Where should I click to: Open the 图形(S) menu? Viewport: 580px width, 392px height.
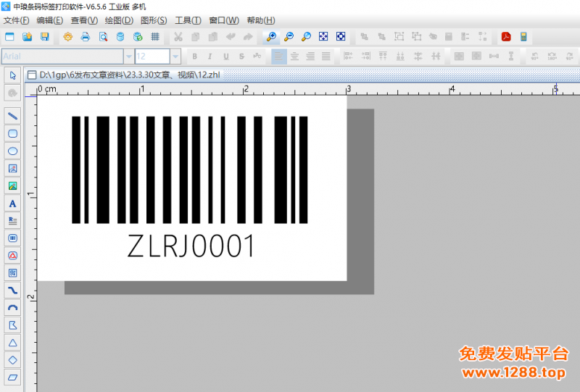[x=154, y=20]
